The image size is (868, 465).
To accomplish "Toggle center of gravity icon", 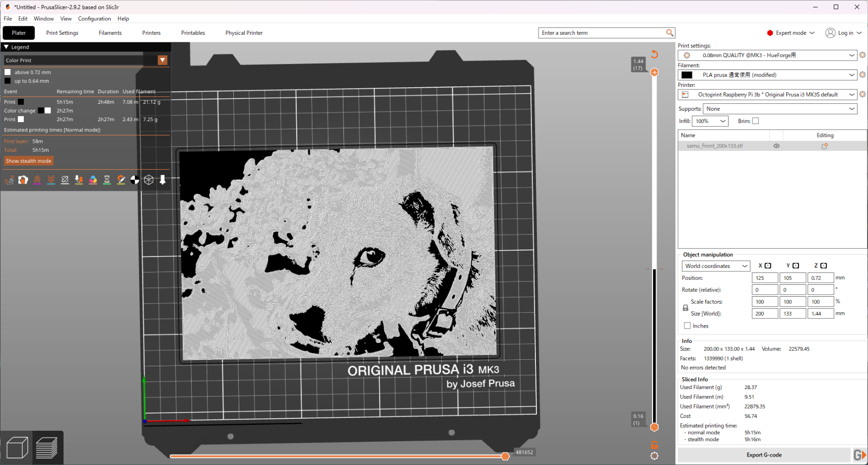I will [134, 180].
